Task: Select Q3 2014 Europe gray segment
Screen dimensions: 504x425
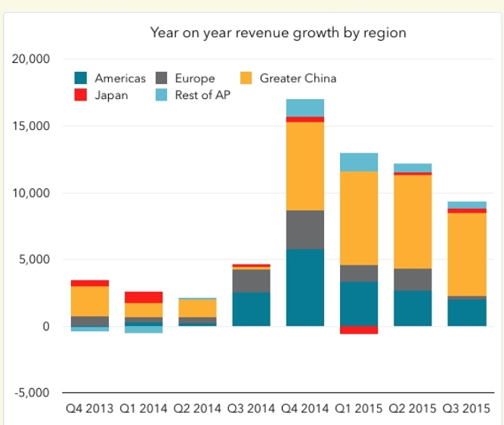Action: tap(252, 281)
